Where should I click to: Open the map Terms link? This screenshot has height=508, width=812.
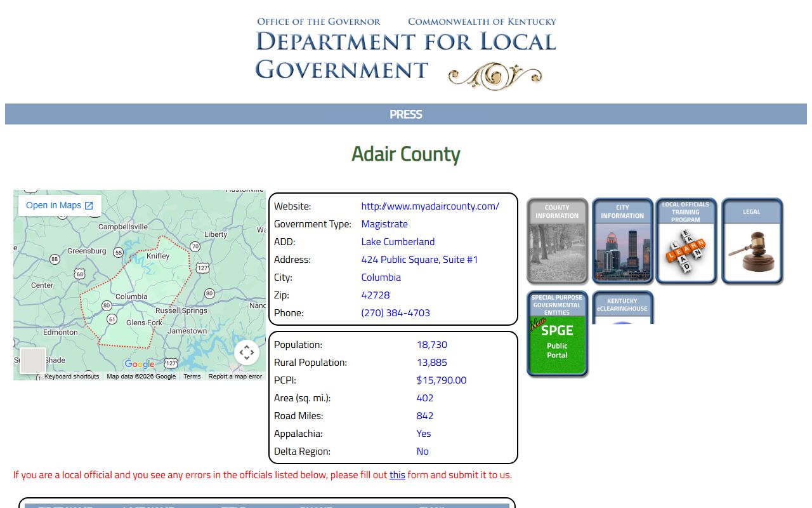tap(192, 377)
